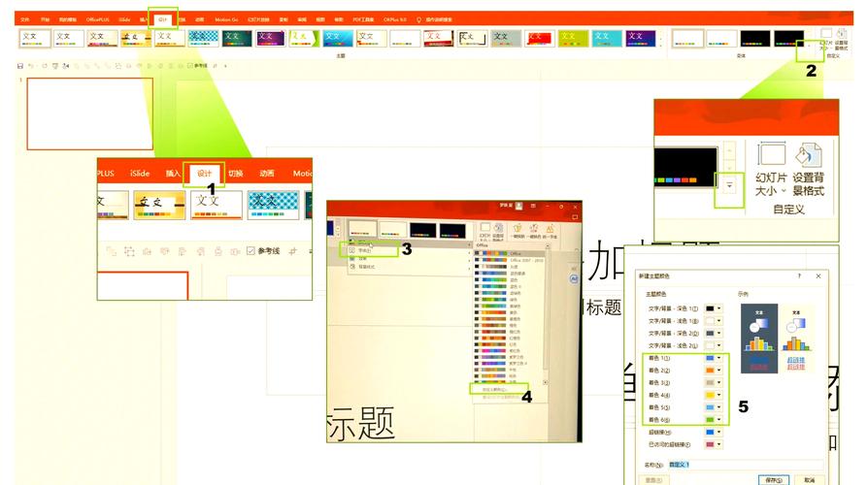Click the Save icon in the quick access toolbar
The image size is (868, 485).
click(20, 66)
